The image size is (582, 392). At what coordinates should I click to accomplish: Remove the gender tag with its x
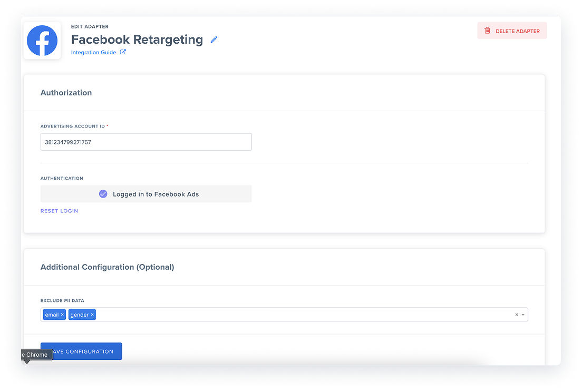(x=92, y=315)
